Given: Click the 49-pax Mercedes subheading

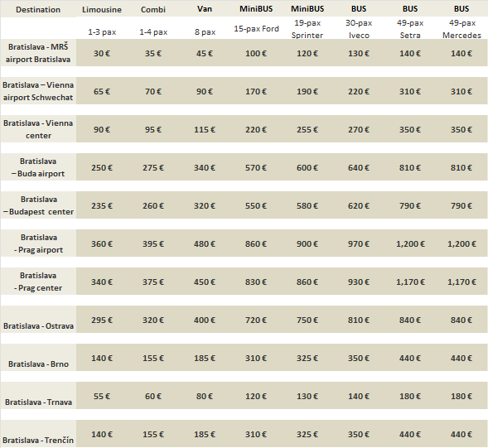Looking at the screenshot, I should pyautogui.click(x=461, y=29).
